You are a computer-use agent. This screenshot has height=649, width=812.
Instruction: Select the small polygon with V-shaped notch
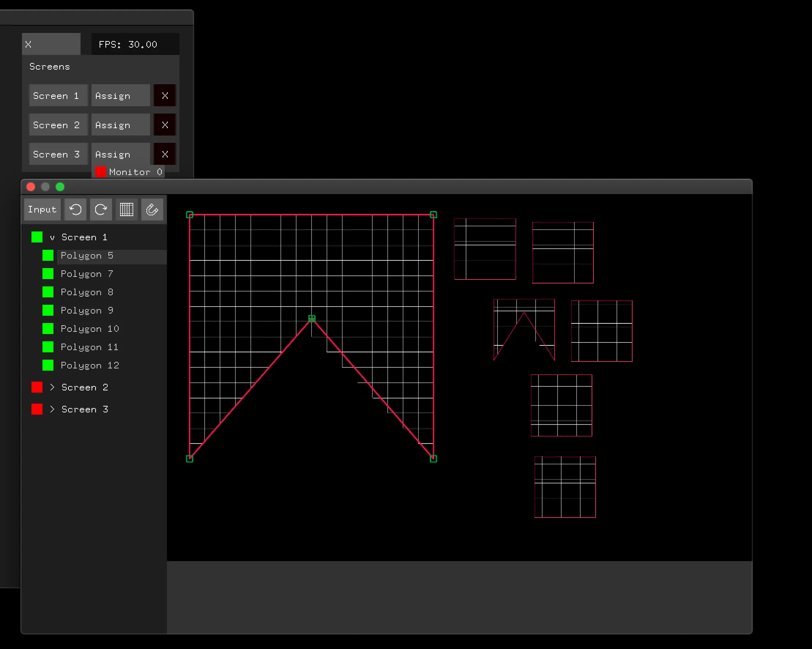(x=524, y=330)
